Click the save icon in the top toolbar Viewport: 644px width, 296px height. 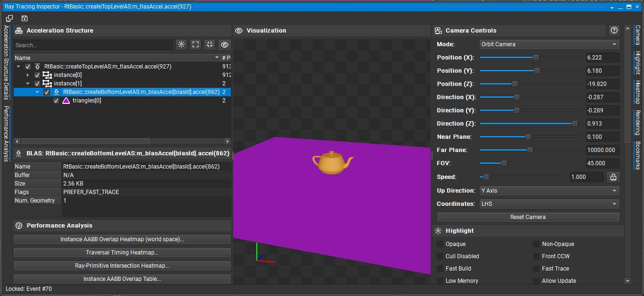click(25, 18)
